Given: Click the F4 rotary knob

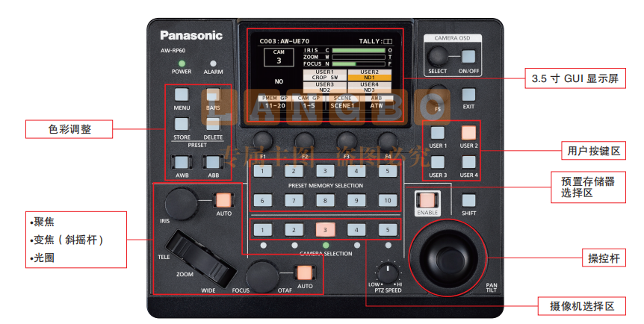Looking at the screenshot, I should pos(388,141).
